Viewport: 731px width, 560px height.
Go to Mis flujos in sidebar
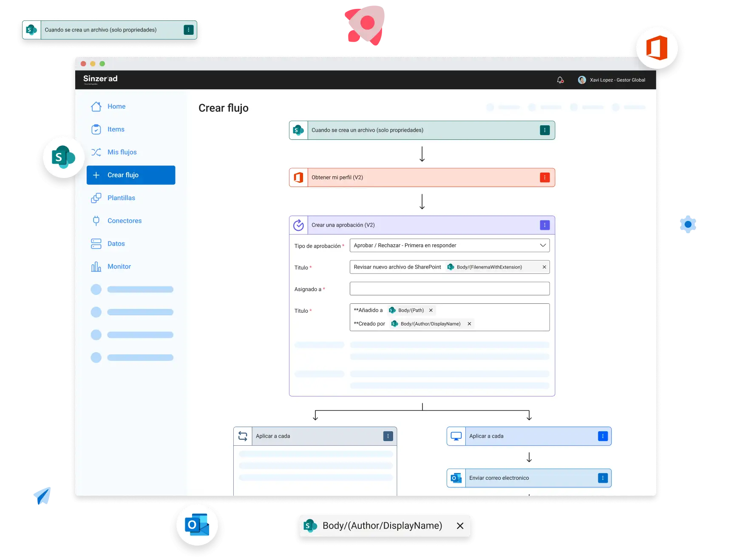click(122, 152)
